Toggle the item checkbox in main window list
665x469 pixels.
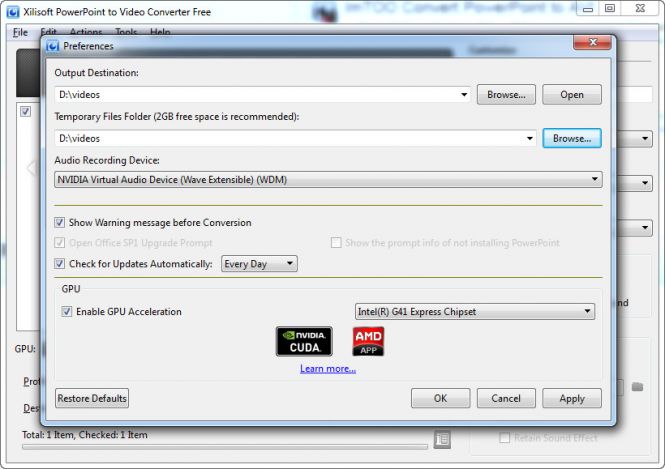tap(25, 112)
